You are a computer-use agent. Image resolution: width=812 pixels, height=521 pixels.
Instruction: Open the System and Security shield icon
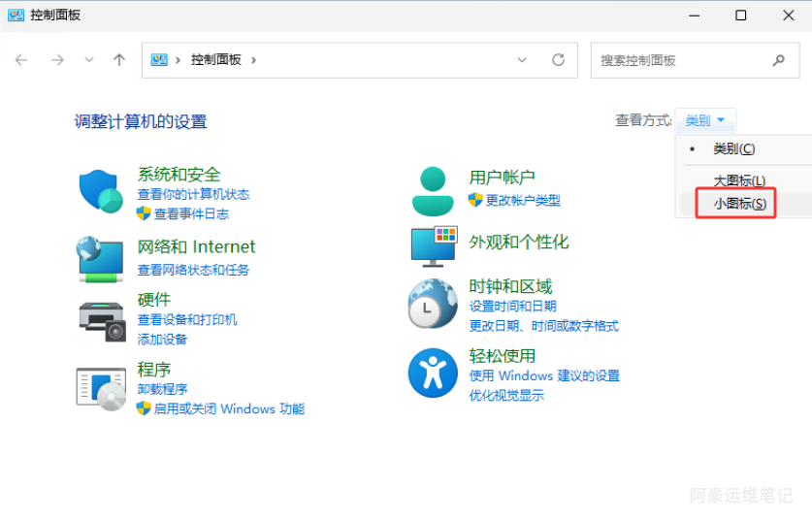click(100, 190)
